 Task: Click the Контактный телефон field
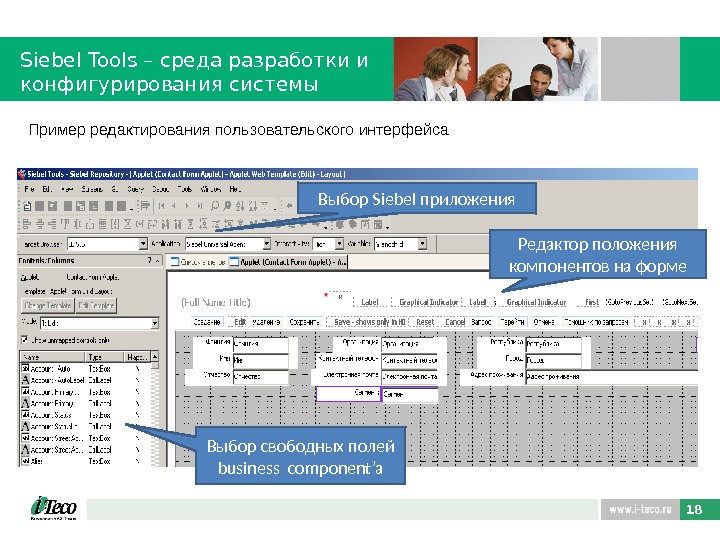pyautogui.click(x=410, y=360)
